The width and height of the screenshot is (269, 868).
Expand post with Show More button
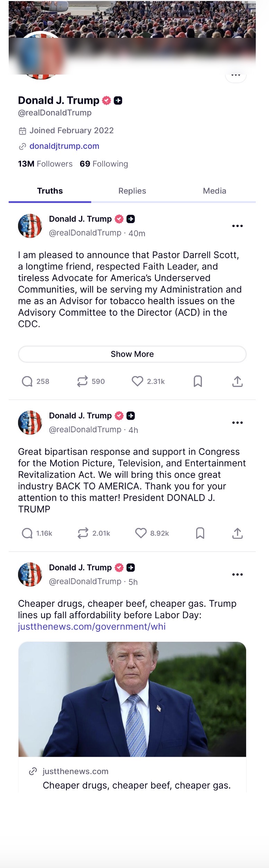point(132,354)
